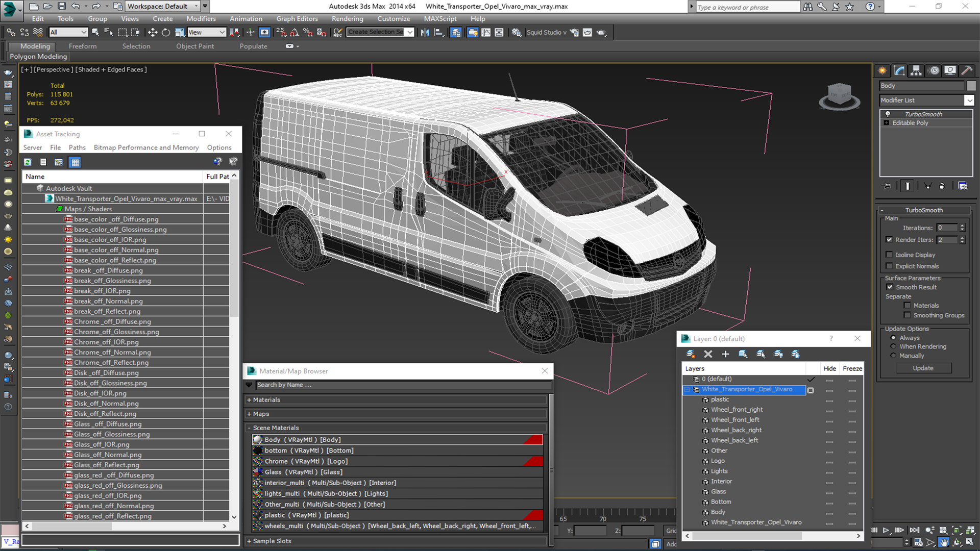Click the Mirror tool icon
The width and height of the screenshot is (980, 551).
[x=425, y=32]
